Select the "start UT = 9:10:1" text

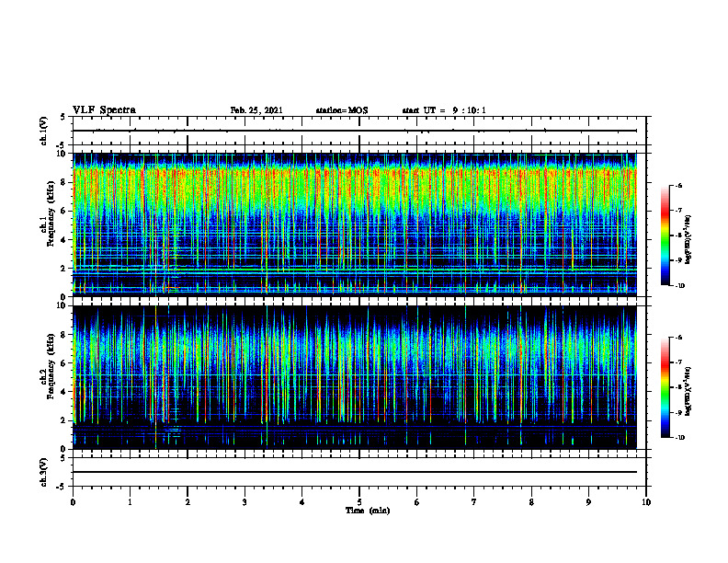pyautogui.click(x=444, y=110)
